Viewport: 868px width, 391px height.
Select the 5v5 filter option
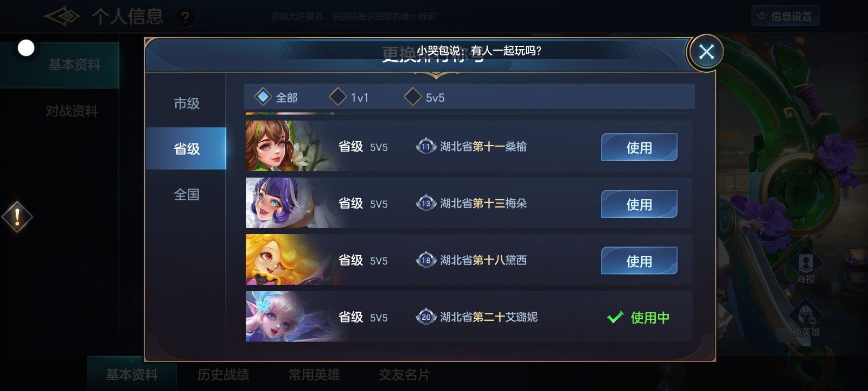(x=424, y=97)
